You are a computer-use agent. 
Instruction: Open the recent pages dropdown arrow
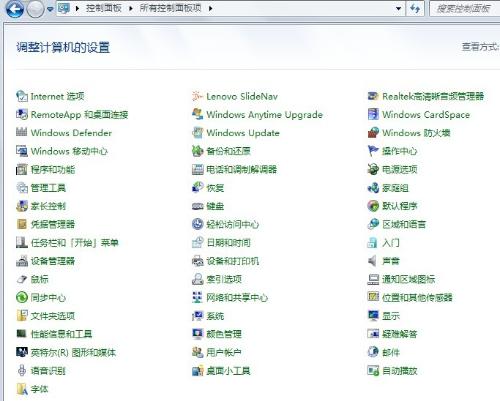tap(50, 9)
